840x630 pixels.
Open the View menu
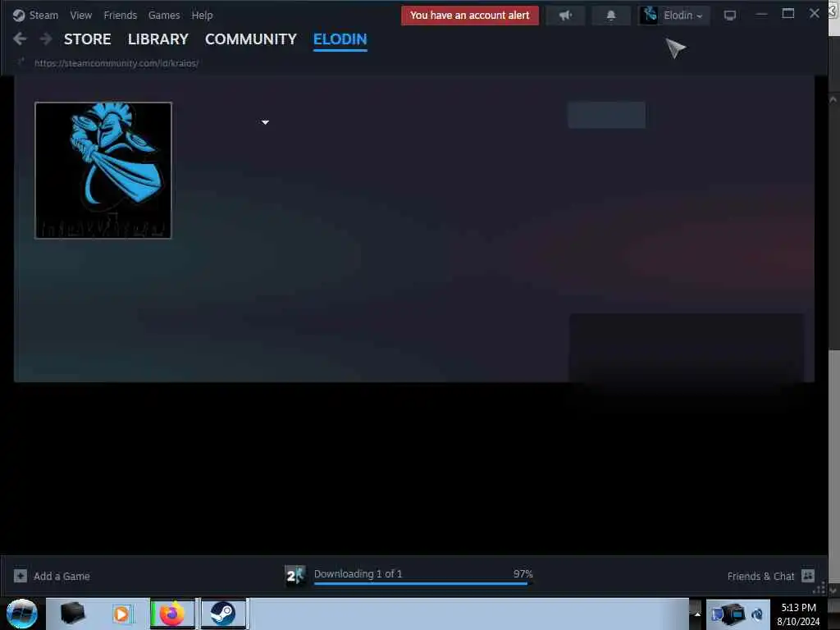(x=81, y=15)
